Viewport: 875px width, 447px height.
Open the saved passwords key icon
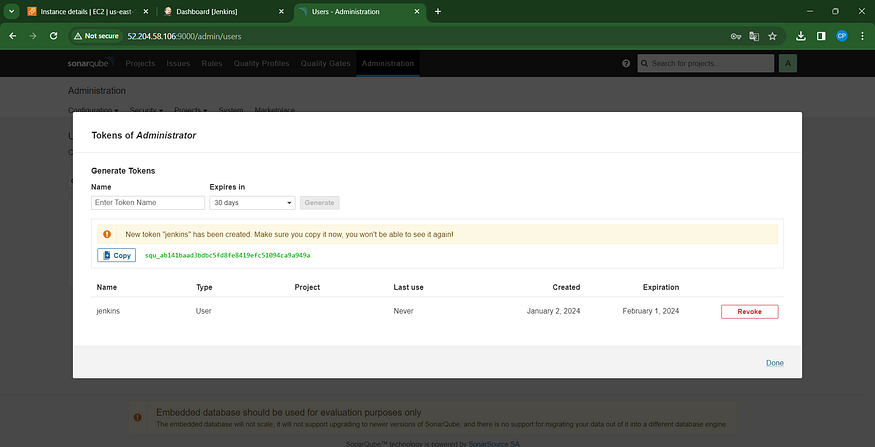[x=735, y=36]
